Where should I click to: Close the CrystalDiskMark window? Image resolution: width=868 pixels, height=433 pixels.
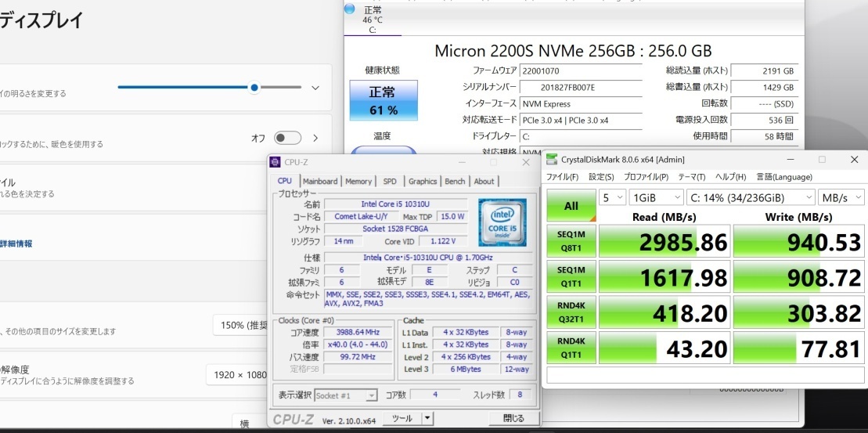(x=854, y=160)
